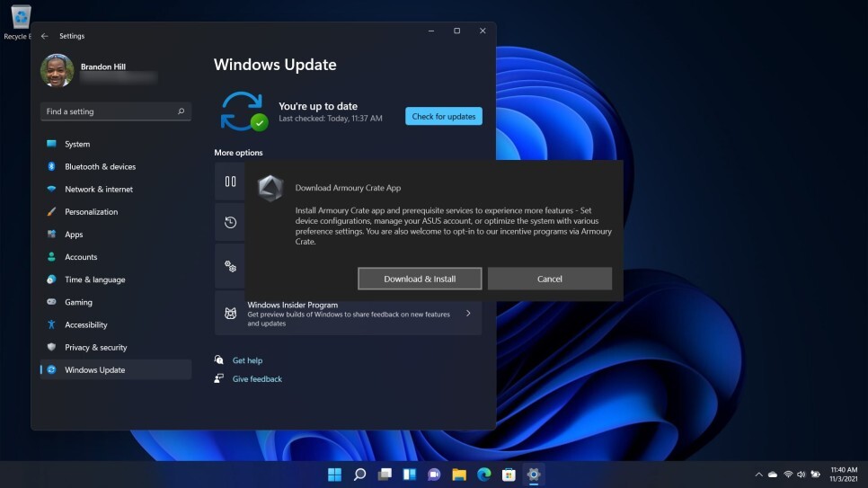This screenshot has width=868, height=488.
Task: Open Bluetooth & devices settings
Action: click(x=116, y=167)
